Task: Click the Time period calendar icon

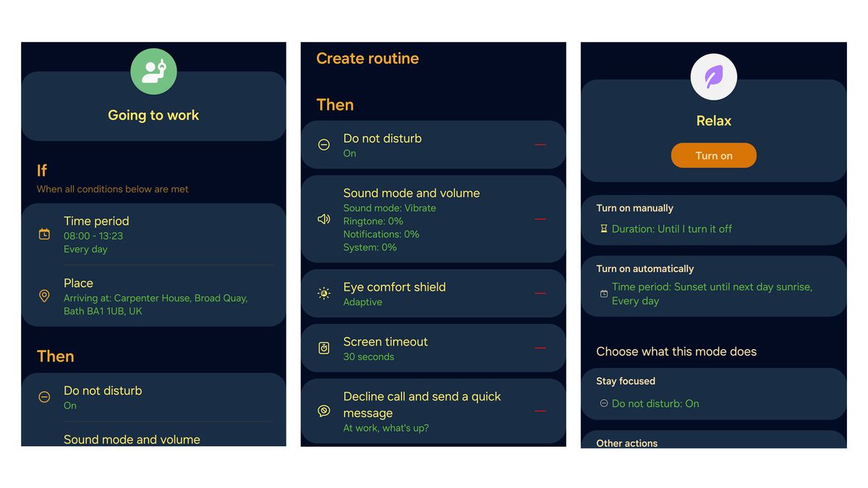Action: click(44, 234)
